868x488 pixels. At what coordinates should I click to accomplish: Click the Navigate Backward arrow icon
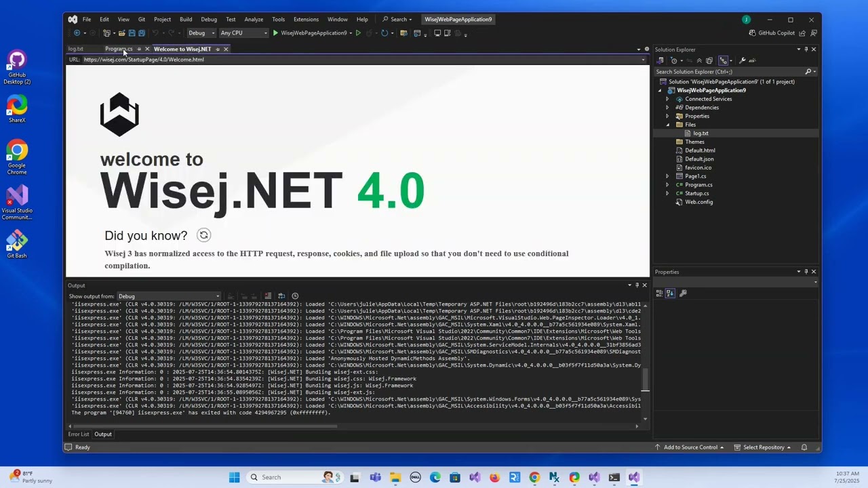point(77,33)
